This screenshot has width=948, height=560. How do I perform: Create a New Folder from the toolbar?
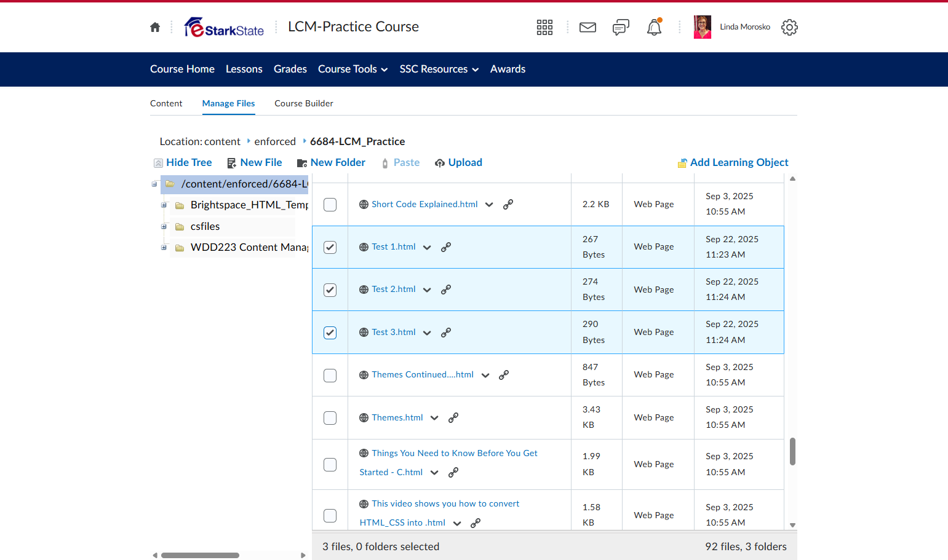tap(331, 162)
